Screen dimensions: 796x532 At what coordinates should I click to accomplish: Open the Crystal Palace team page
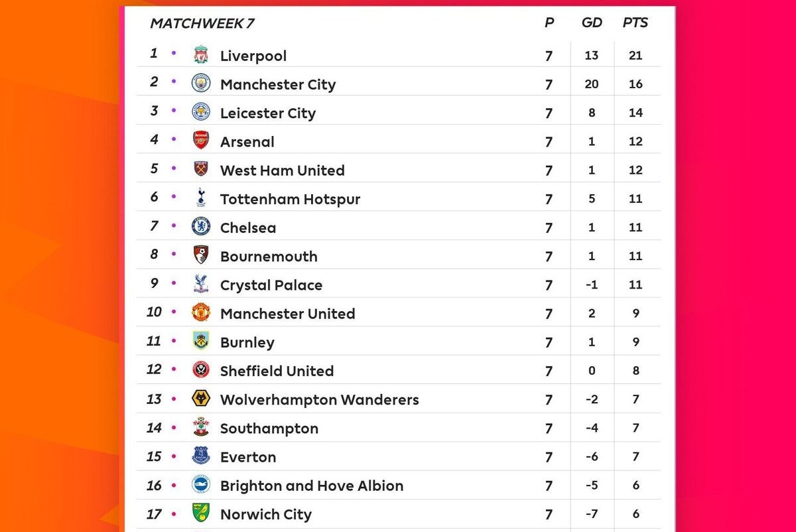point(271,285)
